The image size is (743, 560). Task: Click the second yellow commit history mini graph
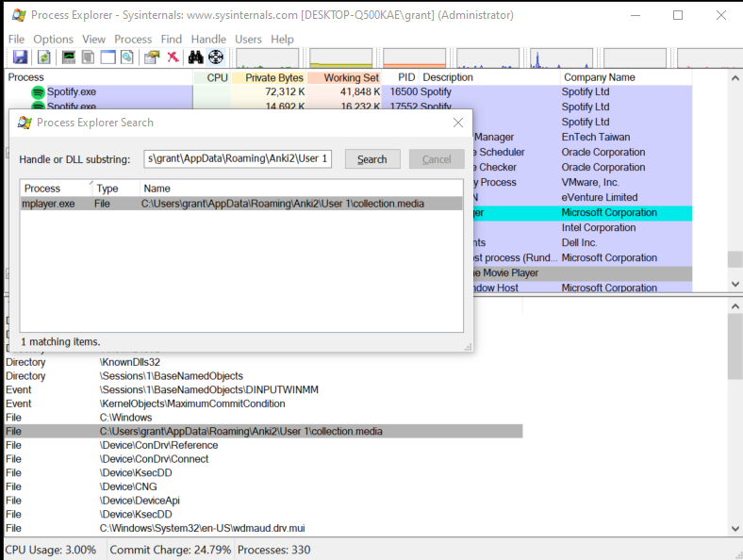[x=340, y=58]
